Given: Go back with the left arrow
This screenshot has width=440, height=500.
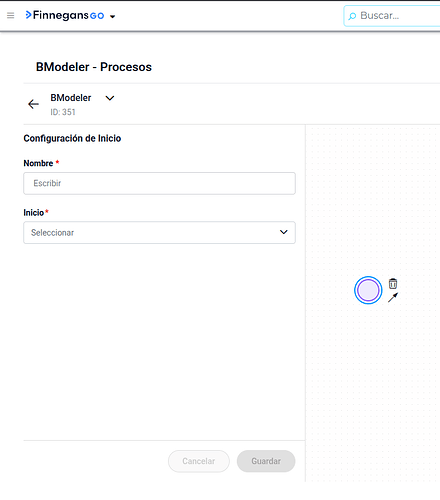Looking at the screenshot, I should (x=33, y=104).
